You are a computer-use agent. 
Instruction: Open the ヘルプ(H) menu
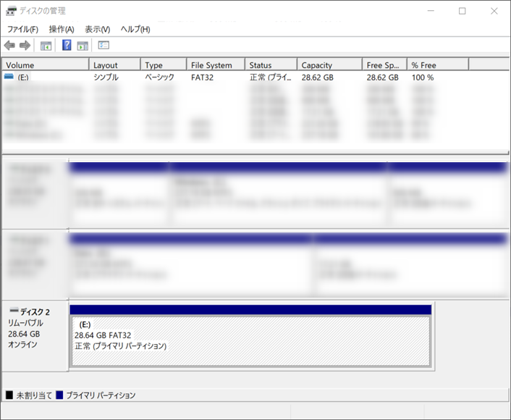coord(135,30)
